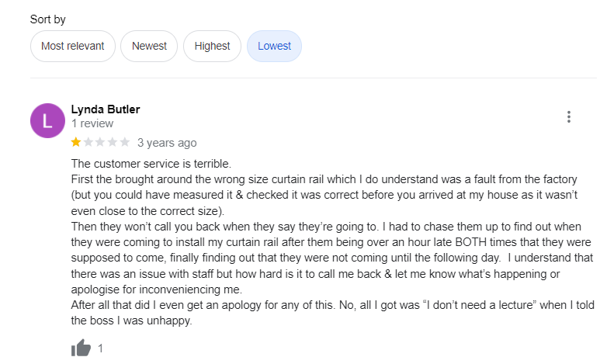The height and width of the screenshot is (364, 607).
Task: Click the helpful count number 1
Action: point(100,348)
